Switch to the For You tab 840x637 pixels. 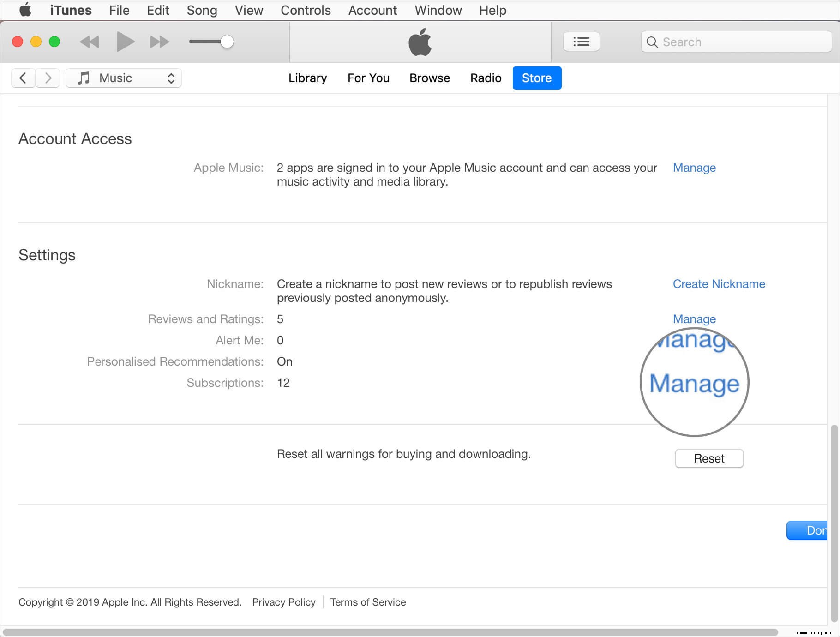(368, 78)
